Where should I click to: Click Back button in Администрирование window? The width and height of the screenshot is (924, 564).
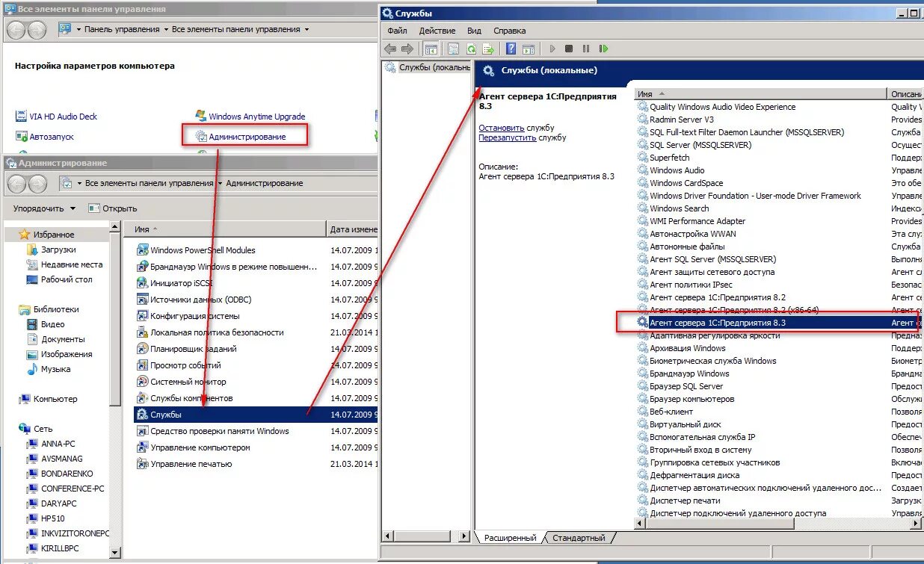(x=16, y=184)
